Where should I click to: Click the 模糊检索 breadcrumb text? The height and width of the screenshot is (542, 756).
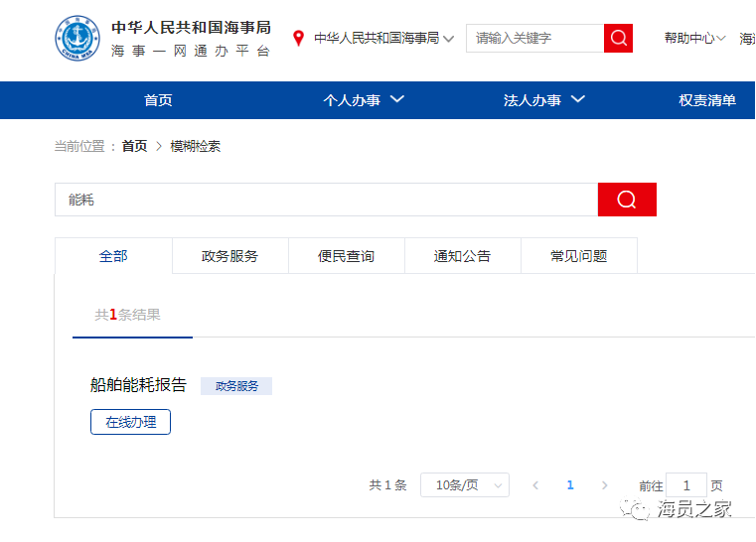point(196,146)
